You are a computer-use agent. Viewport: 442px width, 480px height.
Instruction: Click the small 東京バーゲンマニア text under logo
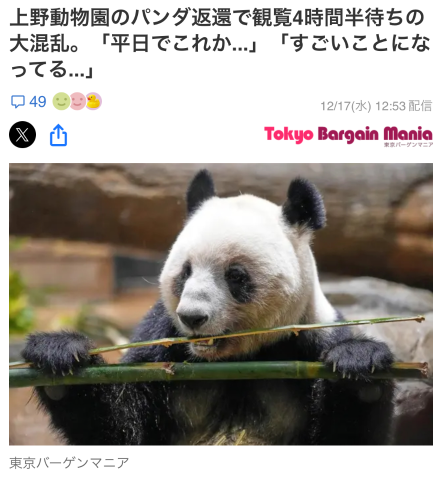(x=408, y=145)
